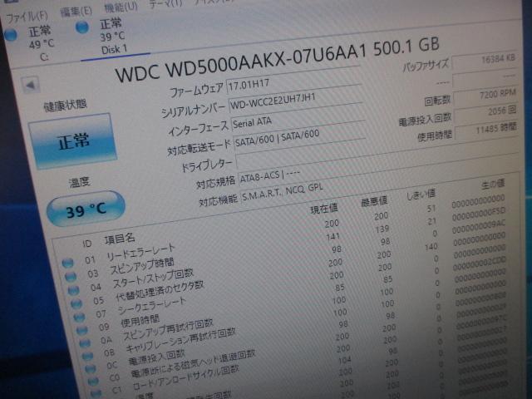Click the 39 °C temperature button
The width and height of the screenshot is (532, 399).
point(86,209)
